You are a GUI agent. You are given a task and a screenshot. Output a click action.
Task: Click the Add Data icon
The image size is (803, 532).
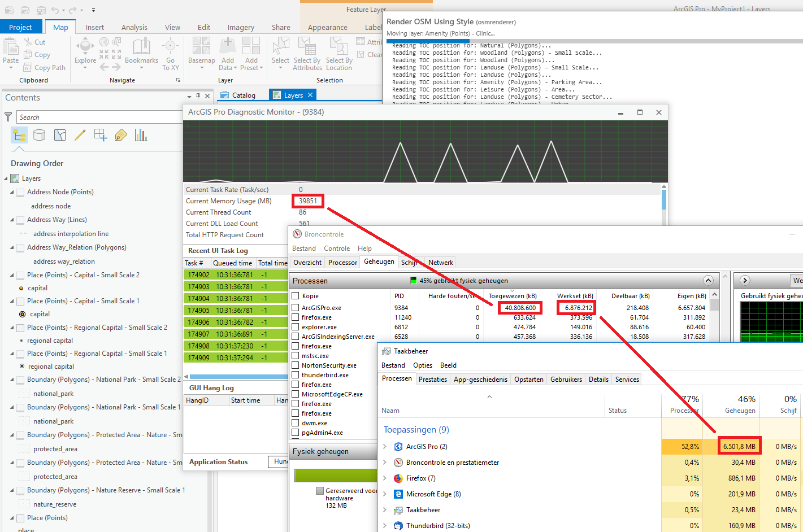[228, 46]
